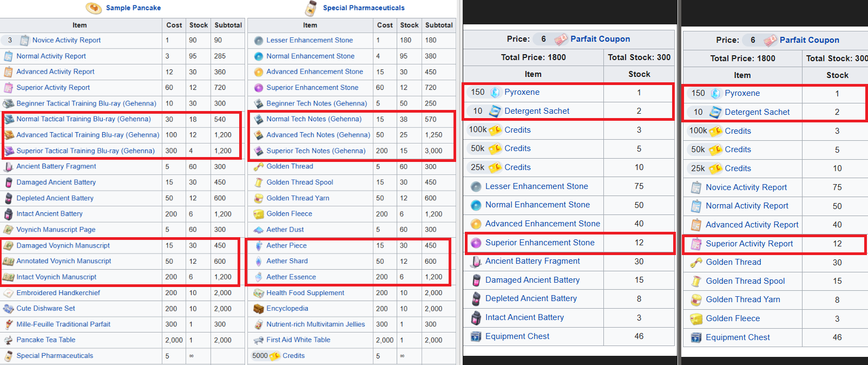Click Superior Enhancement Stone icon in left coupon table
868x365 pixels.
click(476, 243)
